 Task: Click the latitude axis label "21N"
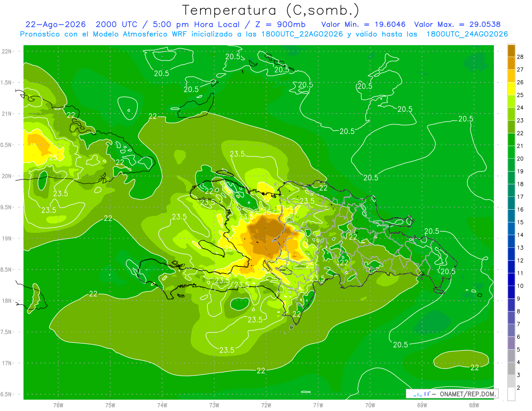click(7, 114)
